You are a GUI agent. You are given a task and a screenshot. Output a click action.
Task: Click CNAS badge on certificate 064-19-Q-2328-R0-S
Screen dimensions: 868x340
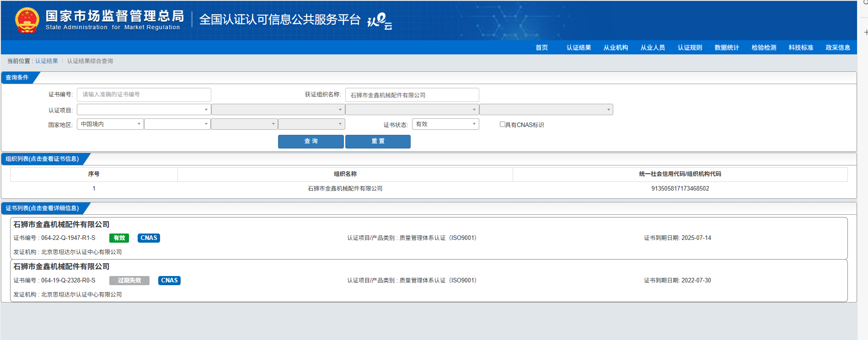[x=169, y=281]
